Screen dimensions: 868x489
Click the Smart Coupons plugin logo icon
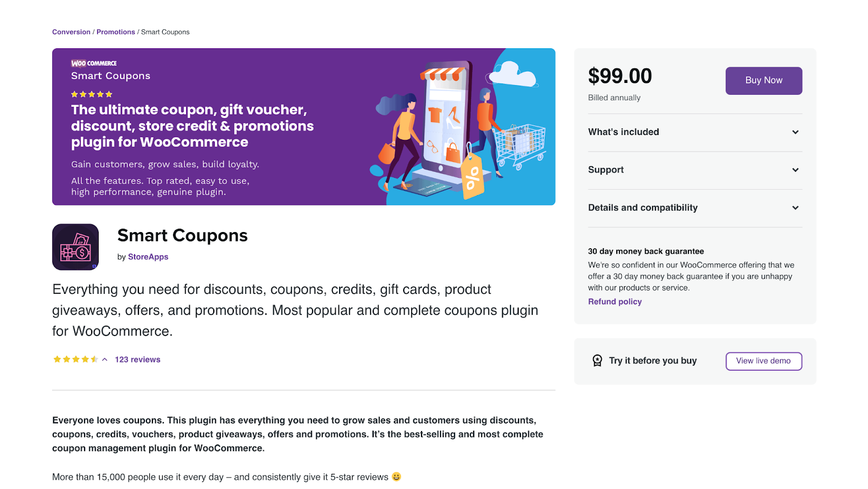pos(75,247)
